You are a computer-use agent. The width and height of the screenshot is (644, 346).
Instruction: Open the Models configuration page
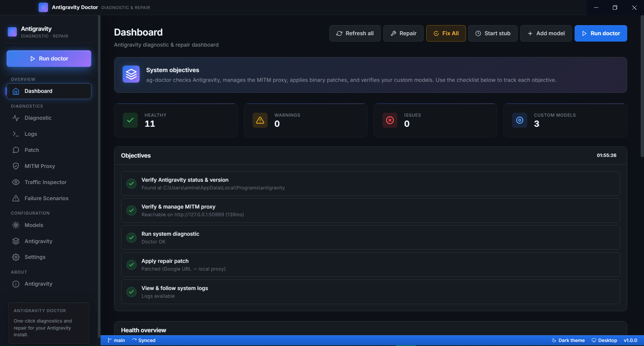(x=49, y=225)
